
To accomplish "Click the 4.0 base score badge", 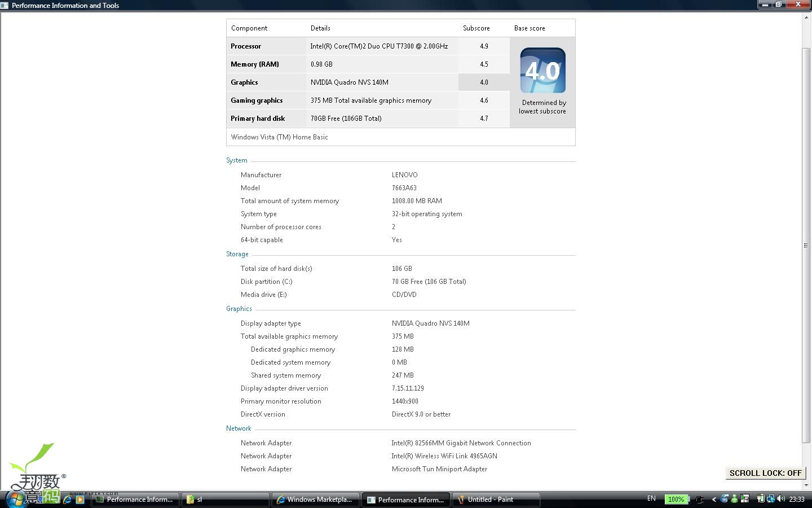I will pyautogui.click(x=542, y=71).
